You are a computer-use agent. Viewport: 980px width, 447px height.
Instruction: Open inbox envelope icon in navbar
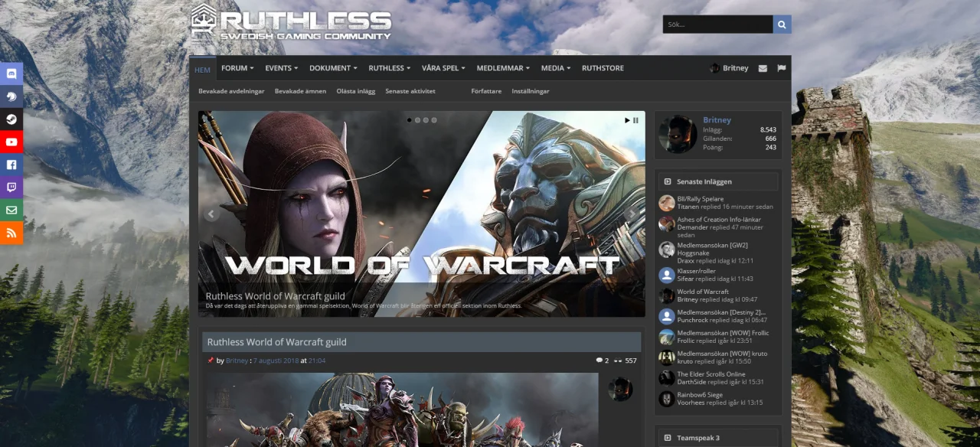coord(763,68)
